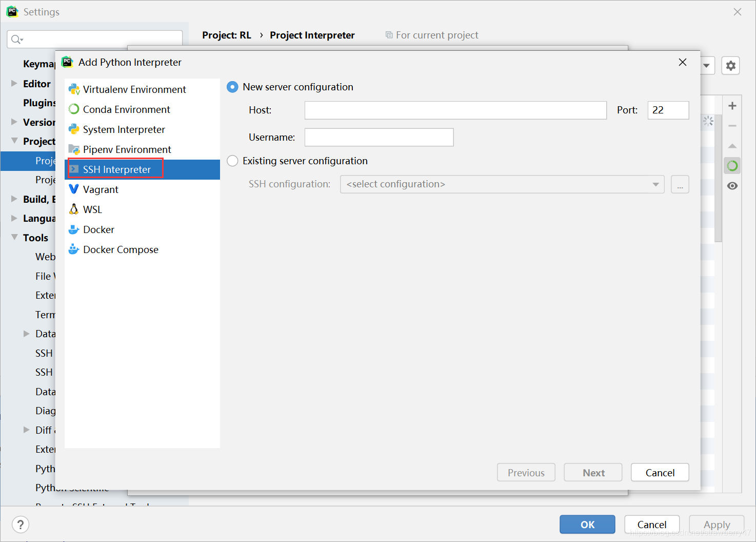Click Cancel in Settings window

tap(652, 525)
